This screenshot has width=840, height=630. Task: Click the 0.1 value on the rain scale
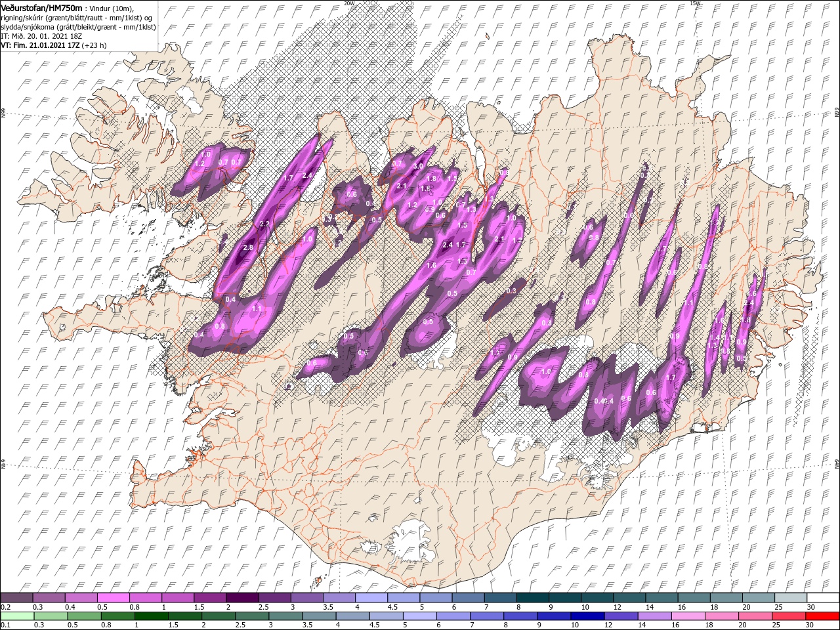(5, 625)
